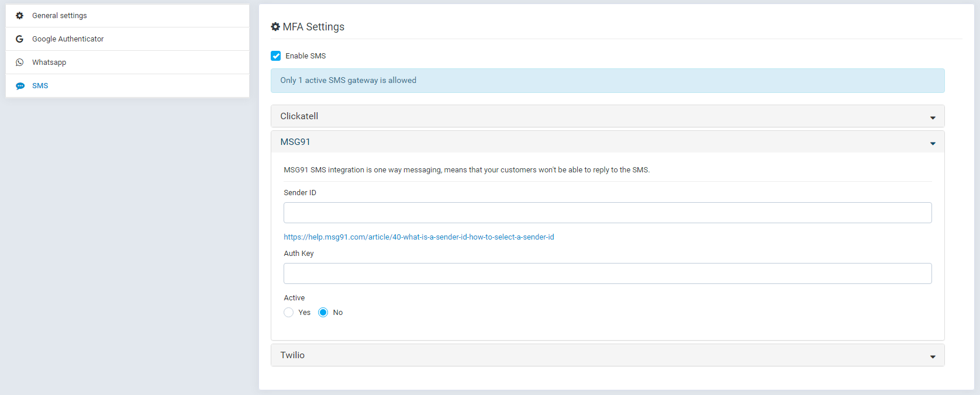The image size is (980, 395).
Task: Click the MFA Settings heading
Action: 313,27
